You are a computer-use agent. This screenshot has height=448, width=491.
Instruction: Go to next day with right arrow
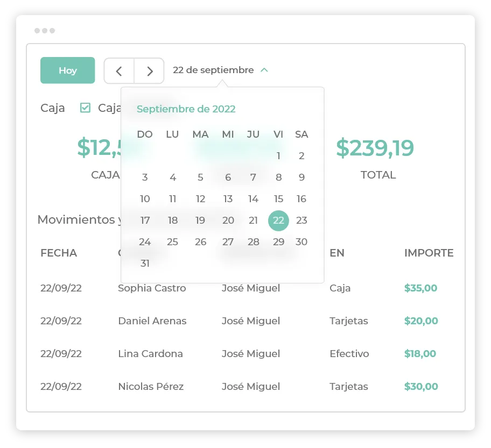click(x=149, y=71)
